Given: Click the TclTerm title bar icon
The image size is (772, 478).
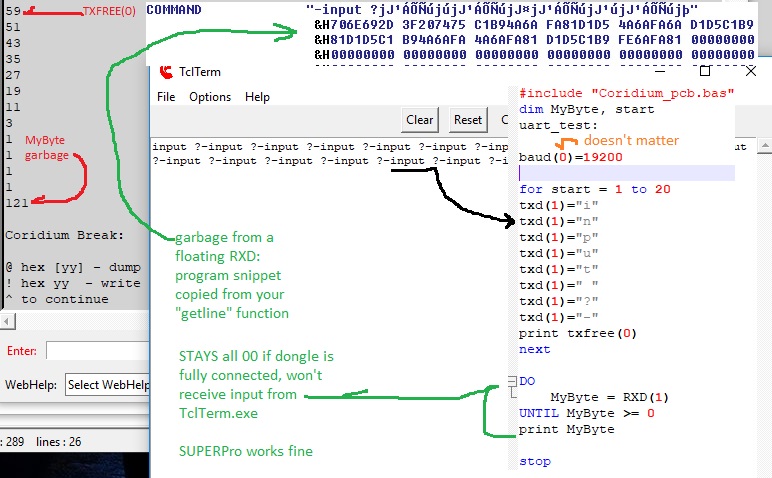Looking at the screenshot, I should click(165, 72).
